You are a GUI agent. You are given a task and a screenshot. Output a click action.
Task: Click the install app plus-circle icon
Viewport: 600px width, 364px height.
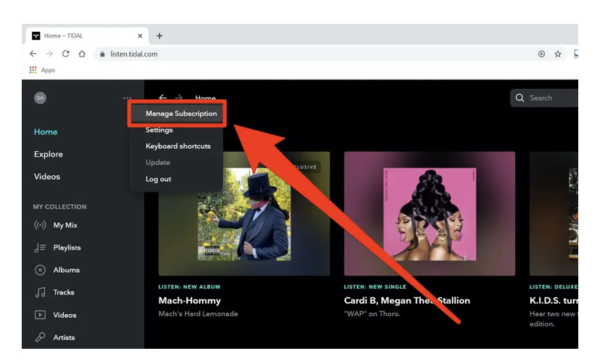pos(541,54)
